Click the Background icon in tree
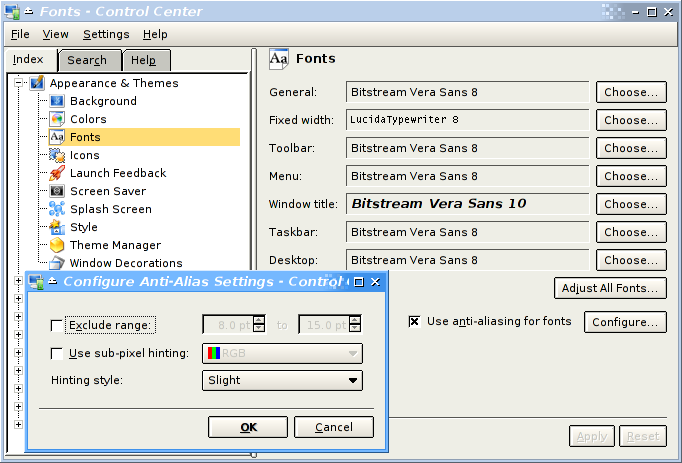682x463 pixels. pyautogui.click(x=57, y=101)
